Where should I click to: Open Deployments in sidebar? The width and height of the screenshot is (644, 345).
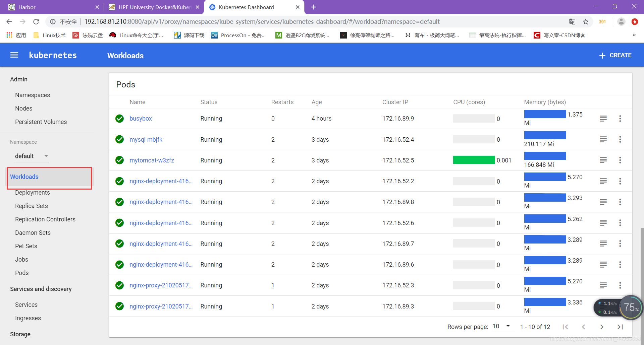point(33,193)
